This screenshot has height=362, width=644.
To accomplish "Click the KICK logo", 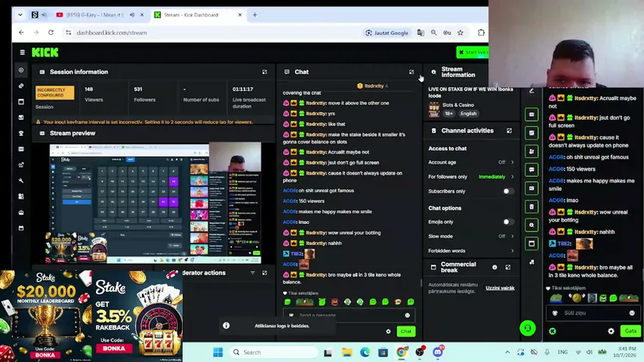I will [x=45, y=52].
